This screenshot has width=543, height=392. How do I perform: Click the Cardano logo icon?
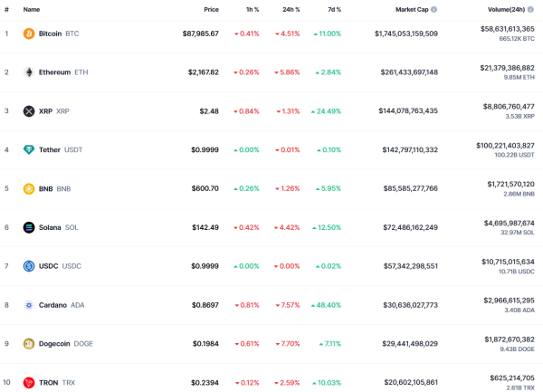pos(29,305)
